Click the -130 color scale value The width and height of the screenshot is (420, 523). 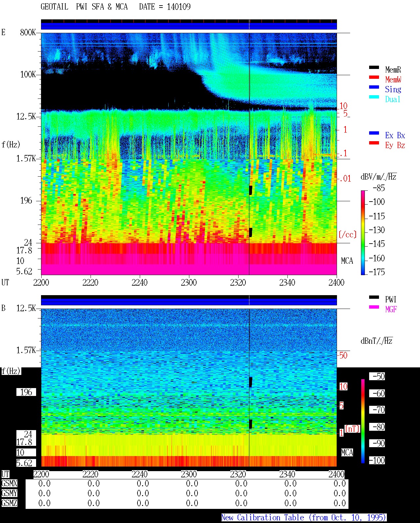377,230
